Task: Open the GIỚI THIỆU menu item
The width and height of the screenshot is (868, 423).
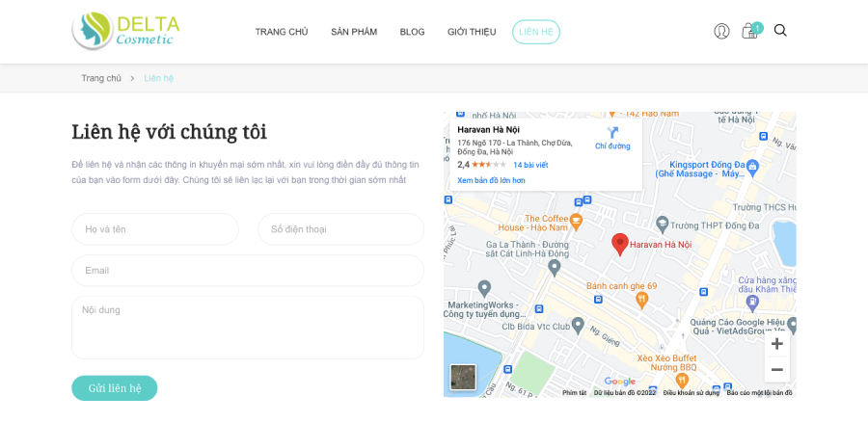Action: 472,32
